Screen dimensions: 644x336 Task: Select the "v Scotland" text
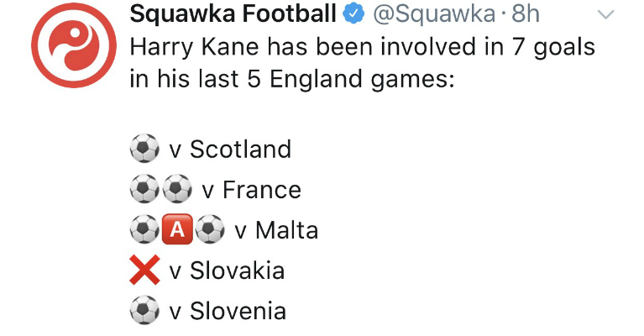230,150
